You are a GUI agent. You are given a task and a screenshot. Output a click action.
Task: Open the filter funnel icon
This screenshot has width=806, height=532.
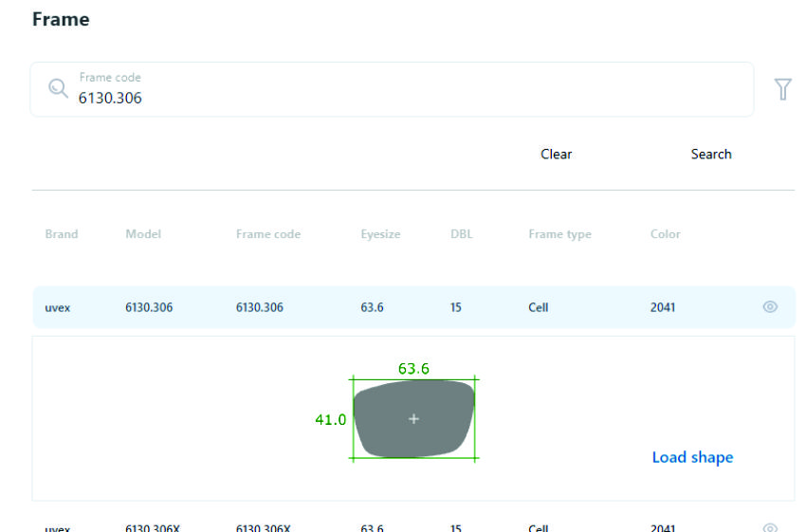pos(782,89)
